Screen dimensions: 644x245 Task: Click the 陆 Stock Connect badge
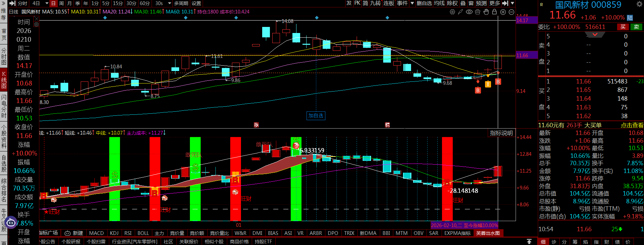tap(630, 17)
